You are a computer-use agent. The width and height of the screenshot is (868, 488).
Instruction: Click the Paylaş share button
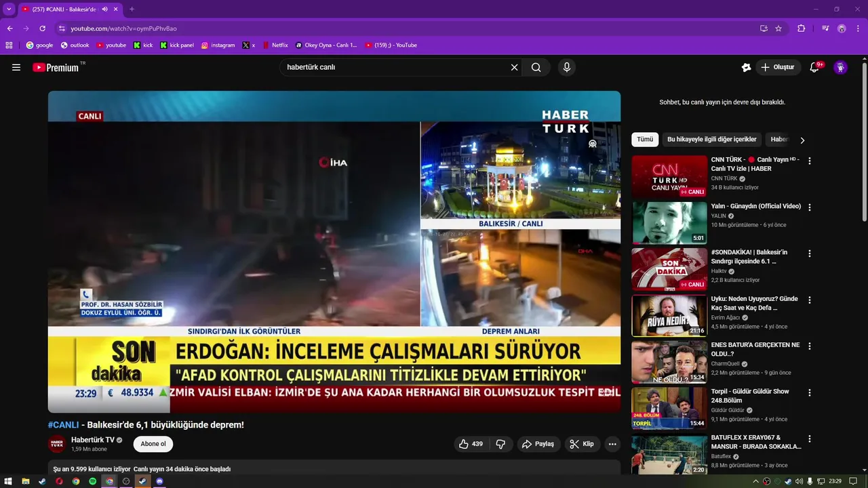click(x=538, y=444)
